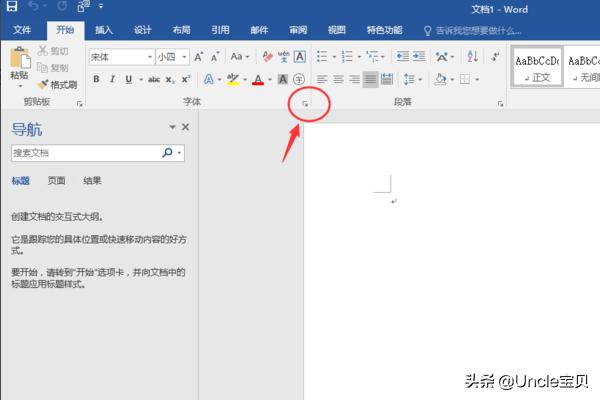Open the Font dialog launcher
The image size is (600, 400).
292,103
